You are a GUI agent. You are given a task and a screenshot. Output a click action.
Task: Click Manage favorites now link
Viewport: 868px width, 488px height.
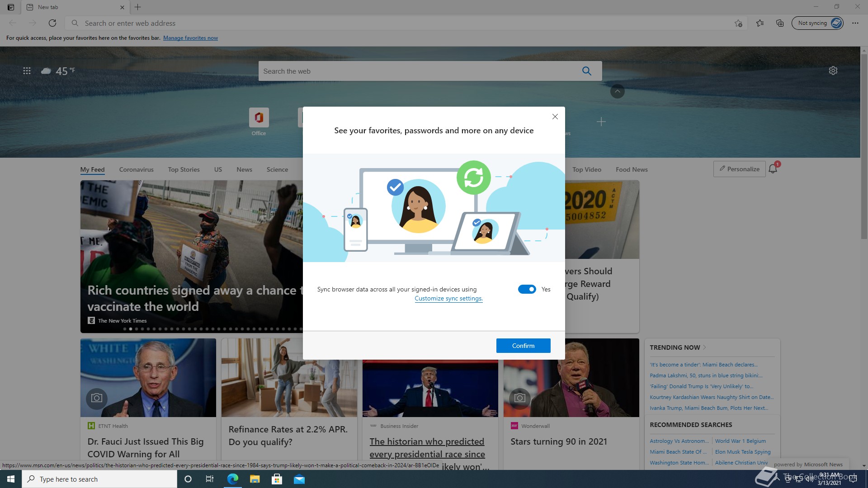pos(190,38)
